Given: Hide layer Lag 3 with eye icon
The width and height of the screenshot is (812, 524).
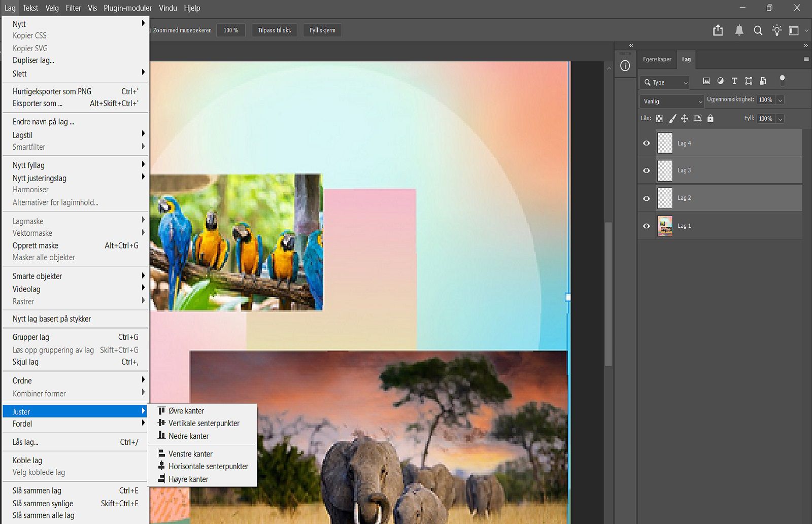Looking at the screenshot, I should point(647,170).
